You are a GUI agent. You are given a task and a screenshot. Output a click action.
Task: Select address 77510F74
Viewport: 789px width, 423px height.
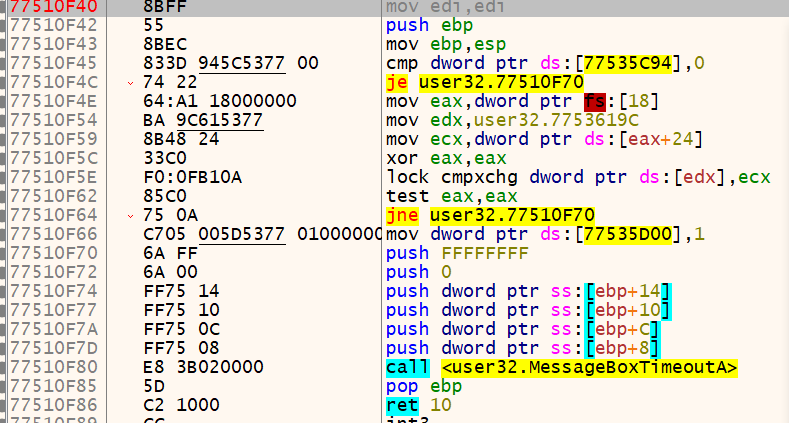(54, 291)
